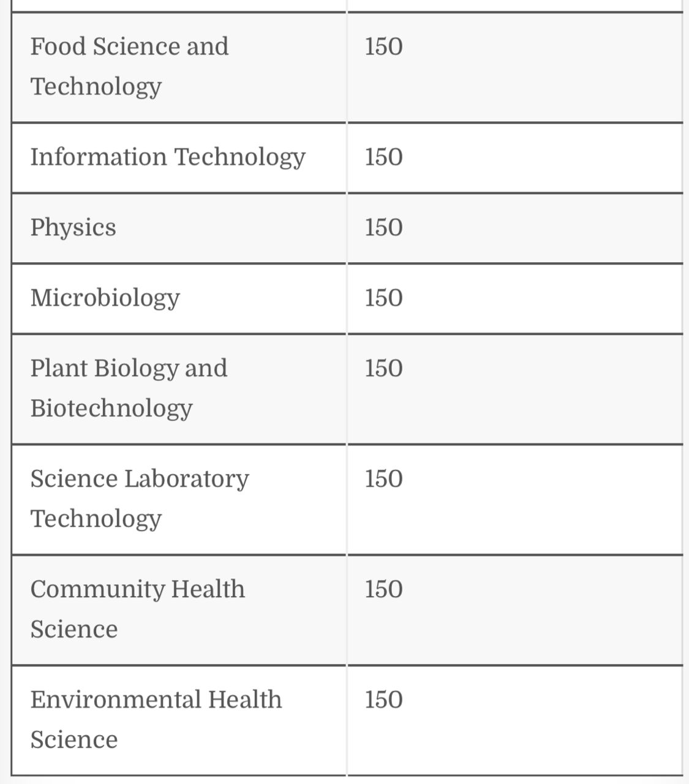The image size is (689, 784).
Task: Select Plant Biology and Biotechnology text
Action: coord(129,388)
